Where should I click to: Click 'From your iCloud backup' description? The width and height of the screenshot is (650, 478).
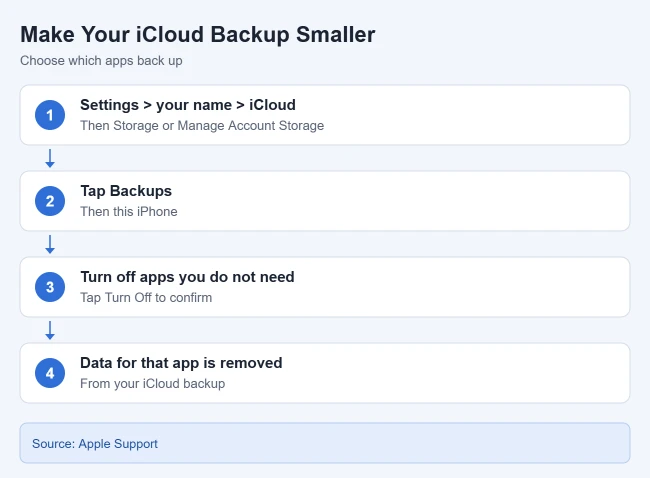[x=153, y=383]
